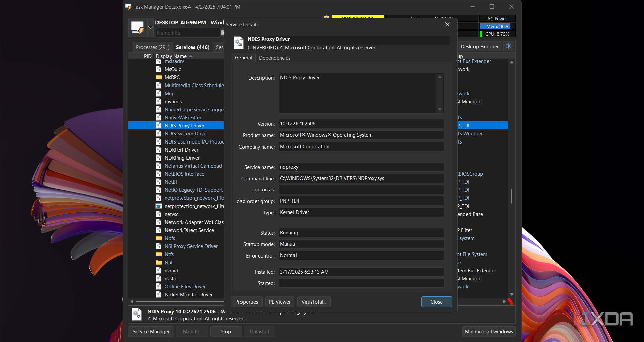Click the Ntfs folder icon
The height and width of the screenshot is (342, 644).
pyautogui.click(x=159, y=254)
